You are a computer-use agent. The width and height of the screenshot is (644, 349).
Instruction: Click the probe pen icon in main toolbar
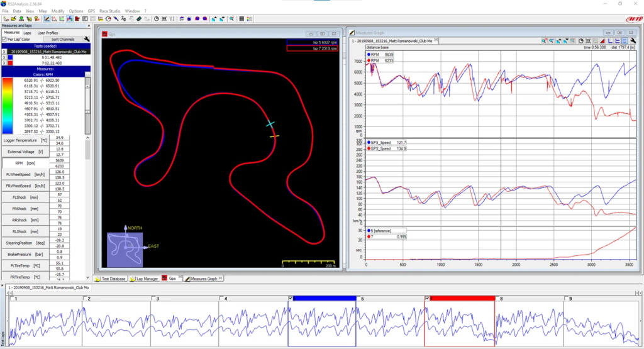(x=116, y=19)
